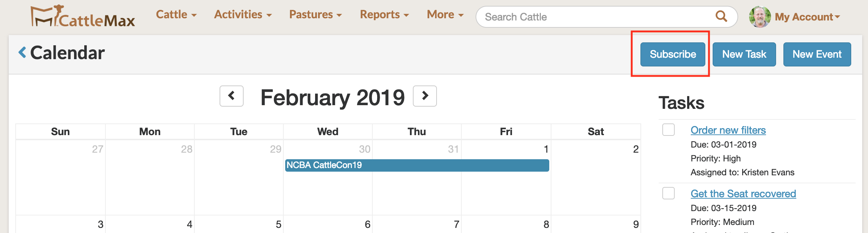Mark Get the Seat recovered as complete
This screenshot has height=233, width=868.
point(668,194)
